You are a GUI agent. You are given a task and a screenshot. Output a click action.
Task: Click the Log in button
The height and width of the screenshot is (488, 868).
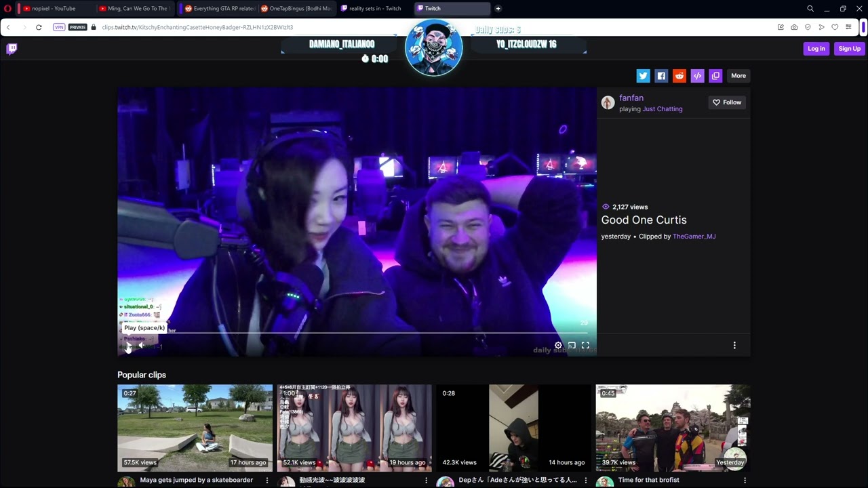point(816,49)
